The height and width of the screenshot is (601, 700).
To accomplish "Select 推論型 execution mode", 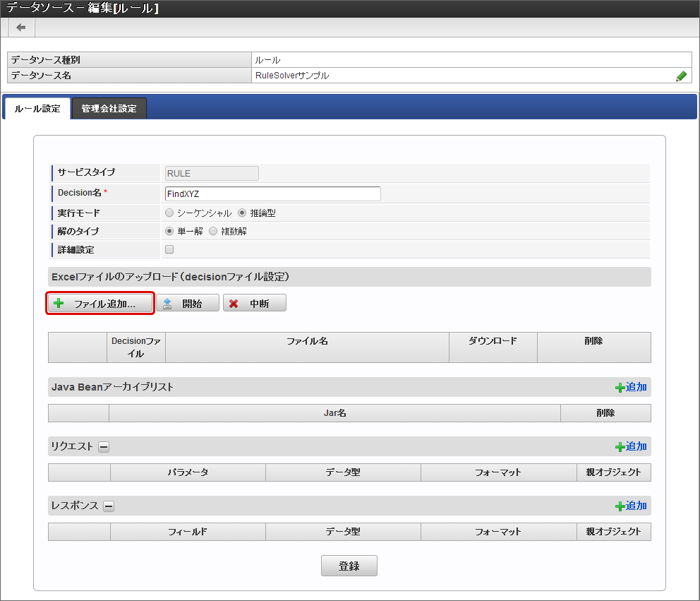I will [242, 213].
